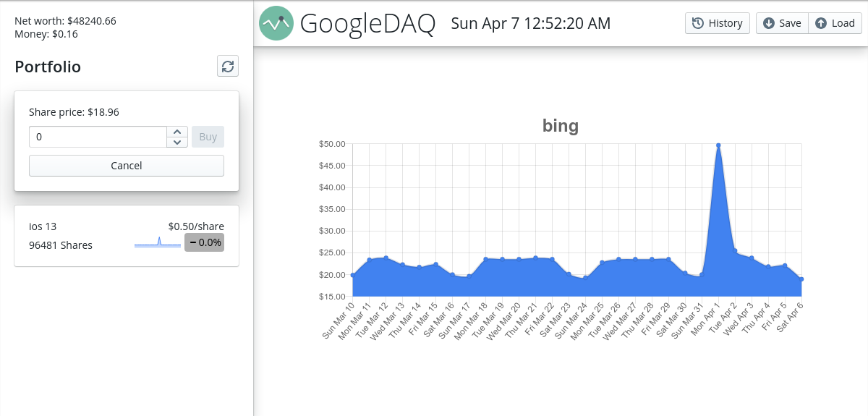Load a saved game

pos(835,23)
